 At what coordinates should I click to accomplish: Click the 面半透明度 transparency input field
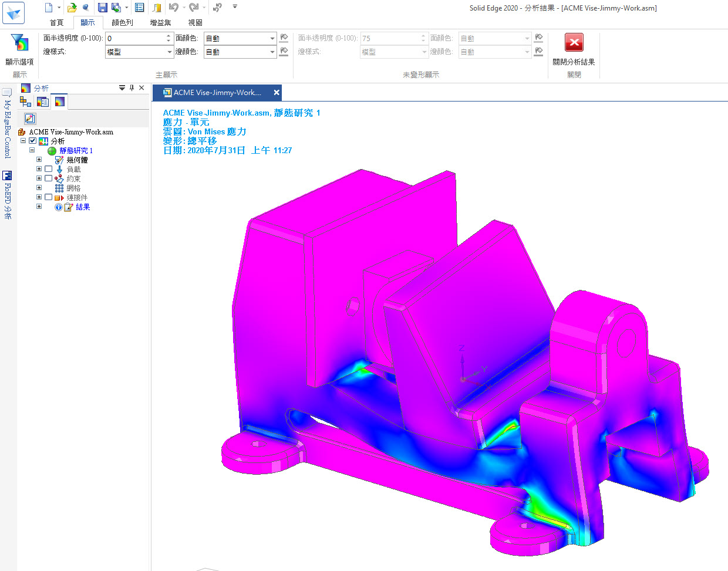tap(135, 39)
